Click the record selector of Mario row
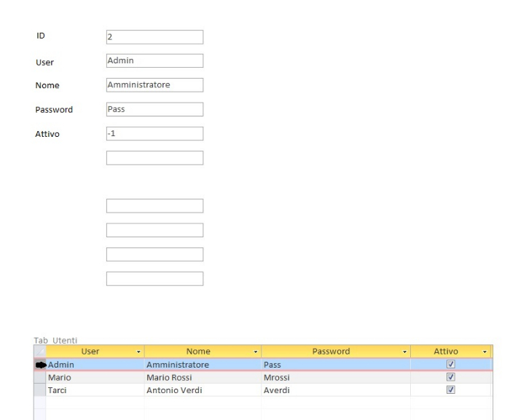This screenshot has height=420, width=510. click(40, 377)
